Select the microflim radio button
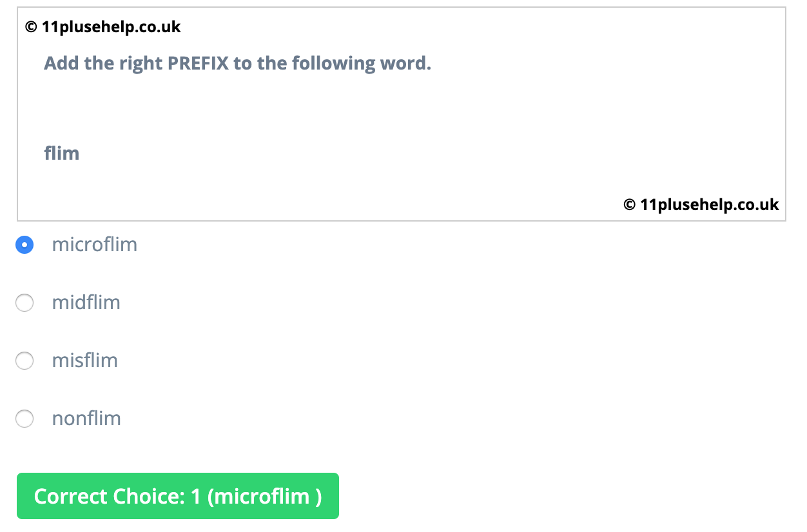Viewport: 807px width, 532px height. coord(24,245)
